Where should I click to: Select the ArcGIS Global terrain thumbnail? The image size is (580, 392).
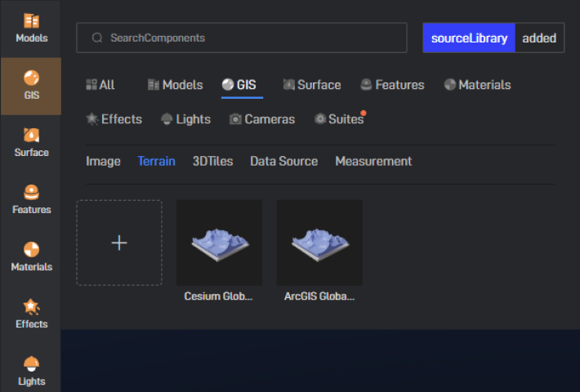[319, 243]
